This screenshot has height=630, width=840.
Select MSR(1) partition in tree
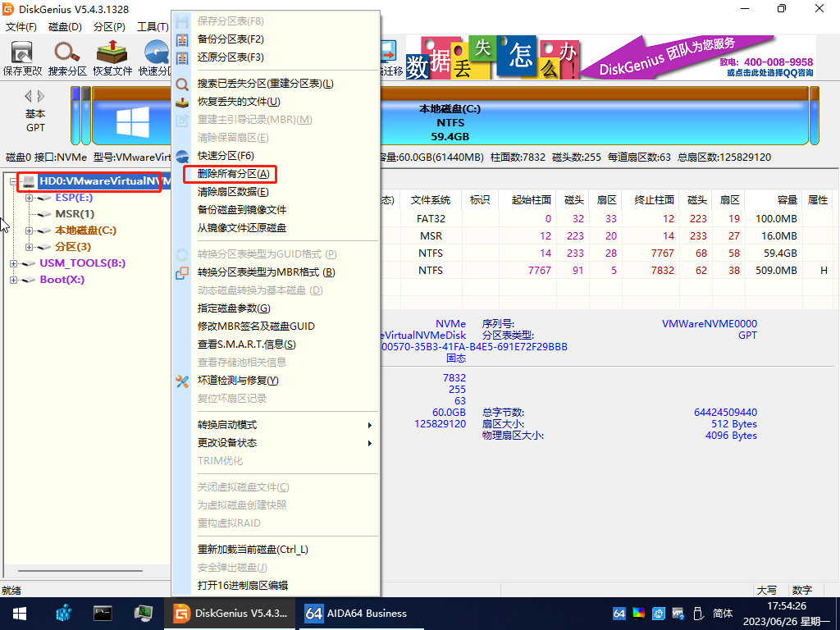click(75, 214)
